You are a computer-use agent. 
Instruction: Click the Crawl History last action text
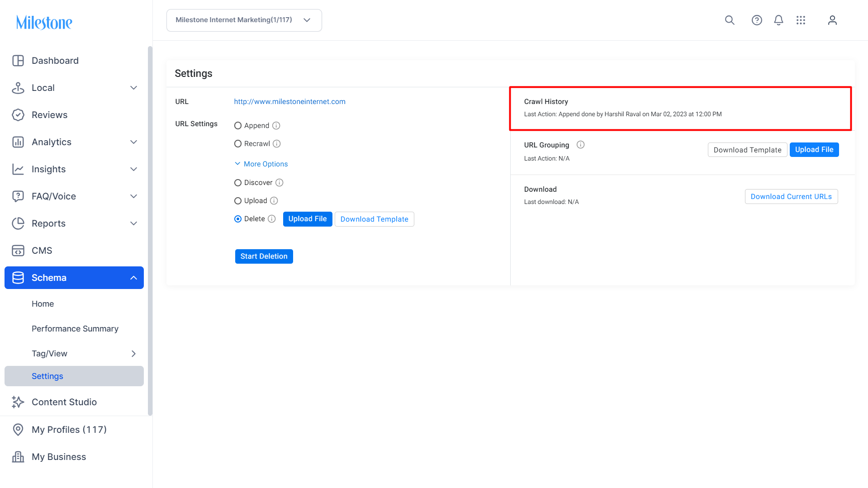623,114
